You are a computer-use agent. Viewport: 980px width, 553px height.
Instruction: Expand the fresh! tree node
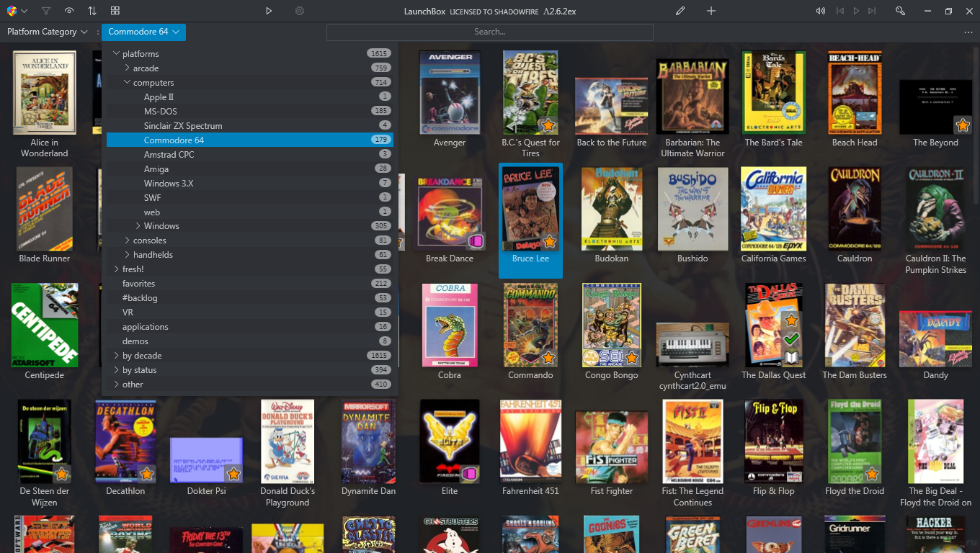[x=116, y=269]
